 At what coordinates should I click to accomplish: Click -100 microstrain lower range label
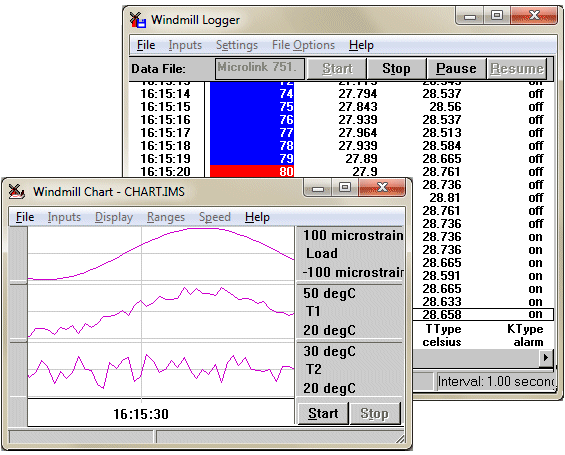[x=352, y=272]
